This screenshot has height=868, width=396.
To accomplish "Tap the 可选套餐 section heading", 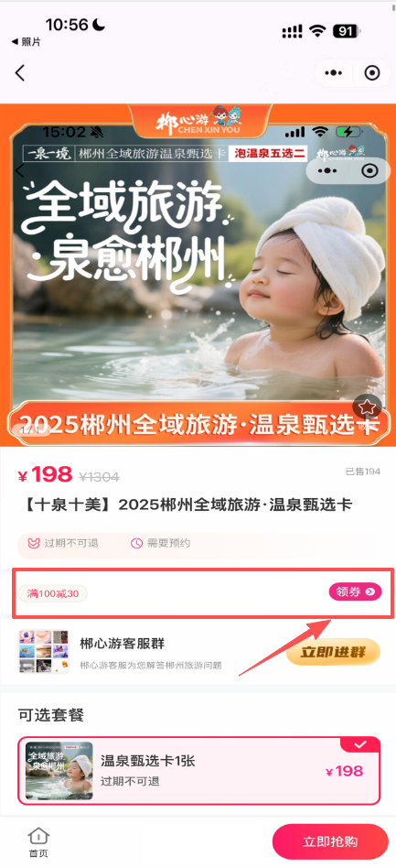I will click(x=51, y=714).
